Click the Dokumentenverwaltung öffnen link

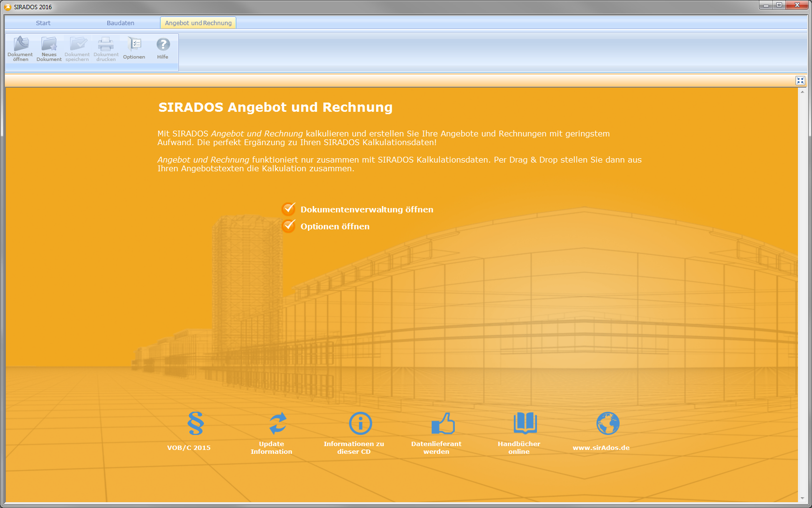click(x=366, y=209)
